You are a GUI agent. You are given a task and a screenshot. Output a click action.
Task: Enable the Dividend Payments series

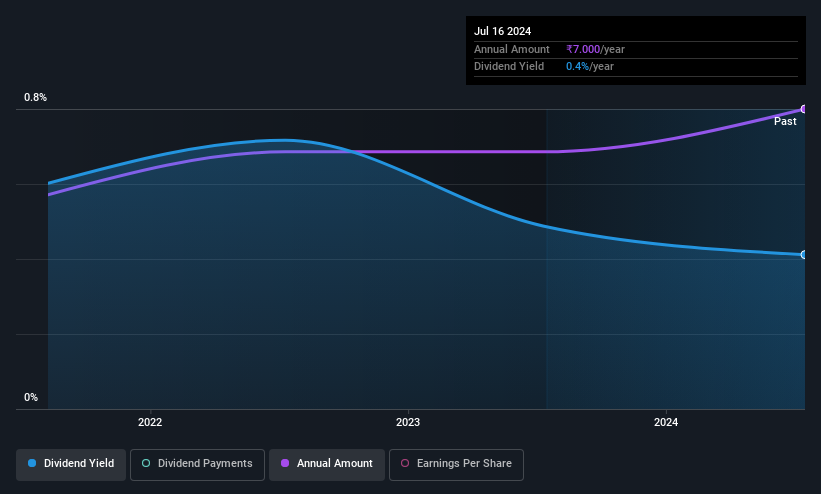[x=197, y=464]
